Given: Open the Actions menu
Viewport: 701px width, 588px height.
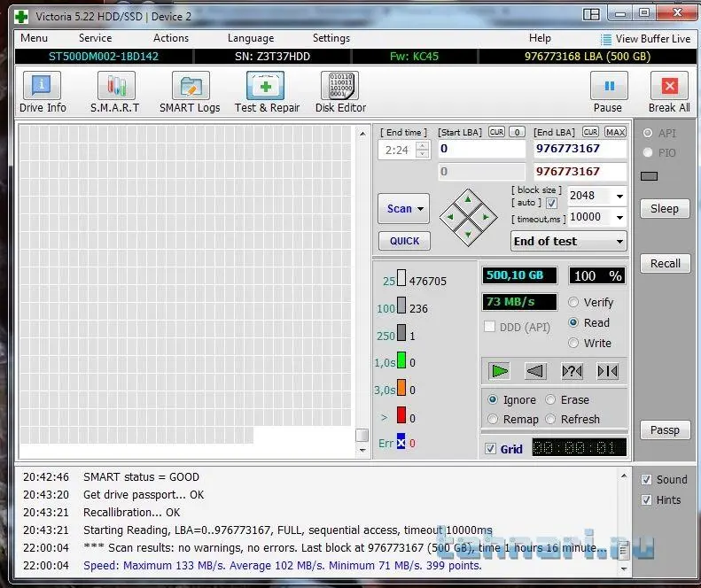Looking at the screenshot, I should point(171,38).
